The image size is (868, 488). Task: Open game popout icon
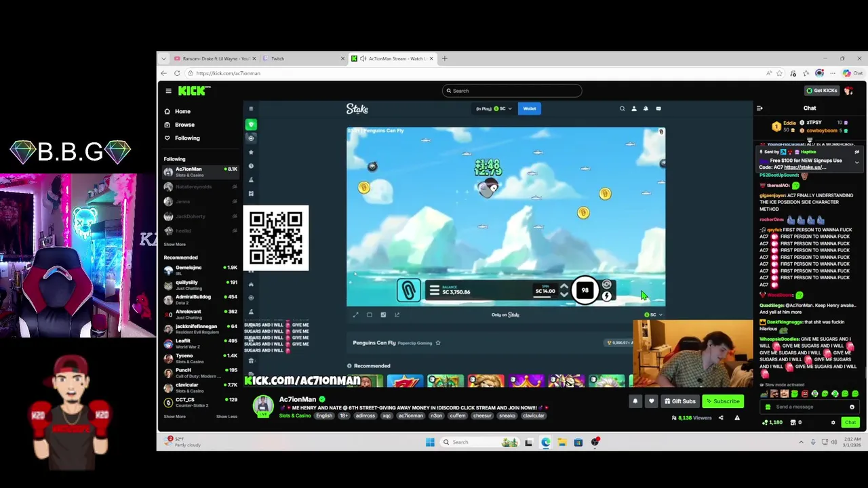(397, 314)
